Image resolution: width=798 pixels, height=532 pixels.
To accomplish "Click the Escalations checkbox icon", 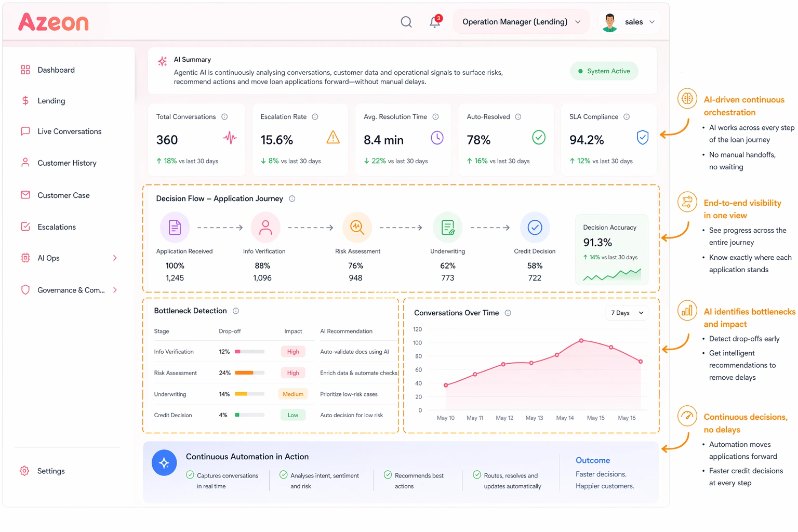I will (x=25, y=227).
